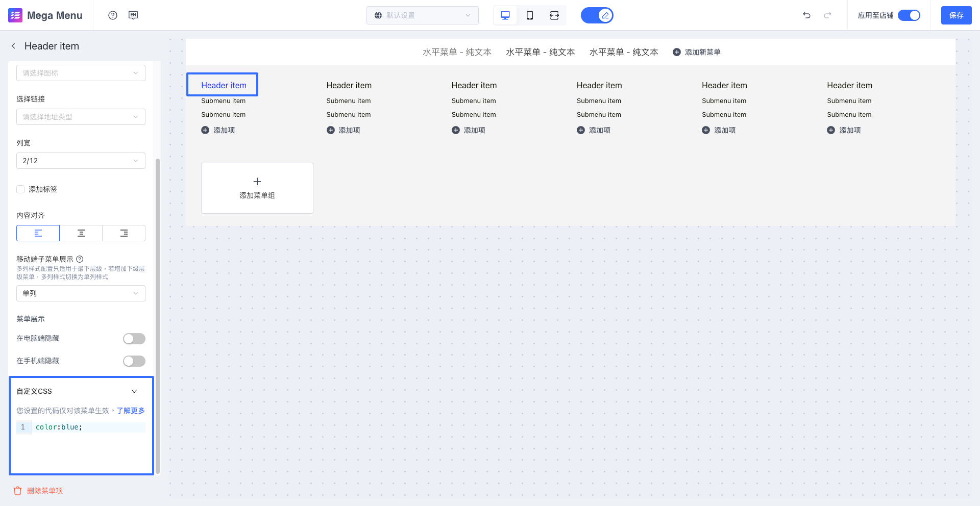Click 添加项 under first Header item
Viewport: 980px width, 506px height.
(218, 130)
